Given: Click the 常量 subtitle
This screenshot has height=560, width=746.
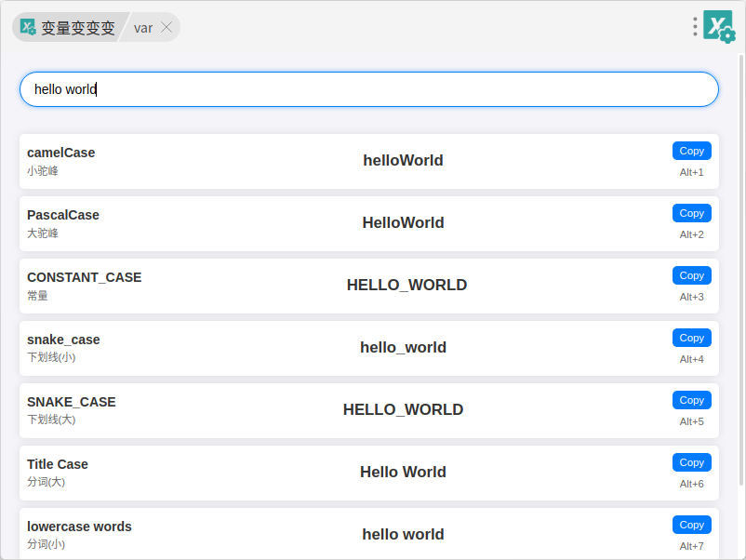Looking at the screenshot, I should [37, 296].
